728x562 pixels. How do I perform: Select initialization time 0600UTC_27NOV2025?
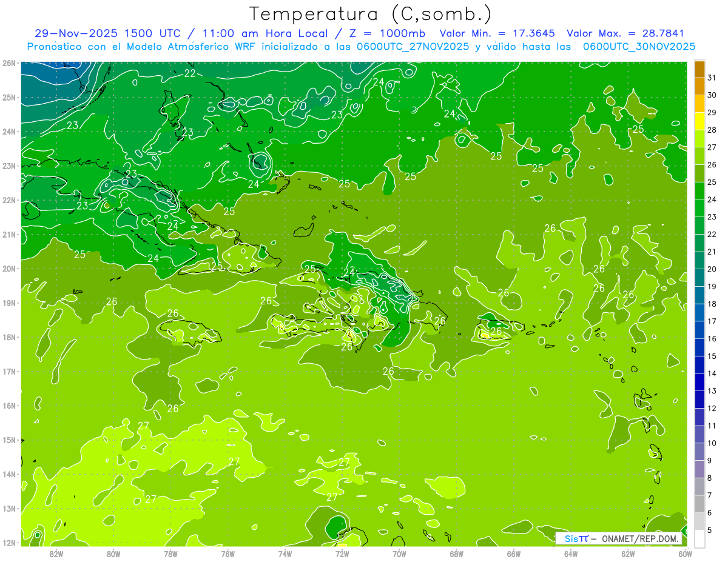[x=412, y=47]
